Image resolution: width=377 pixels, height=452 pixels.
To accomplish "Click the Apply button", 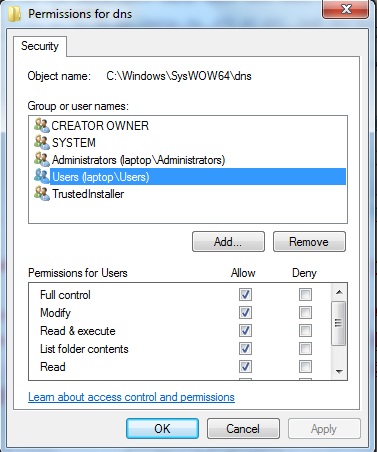I will [324, 429].
